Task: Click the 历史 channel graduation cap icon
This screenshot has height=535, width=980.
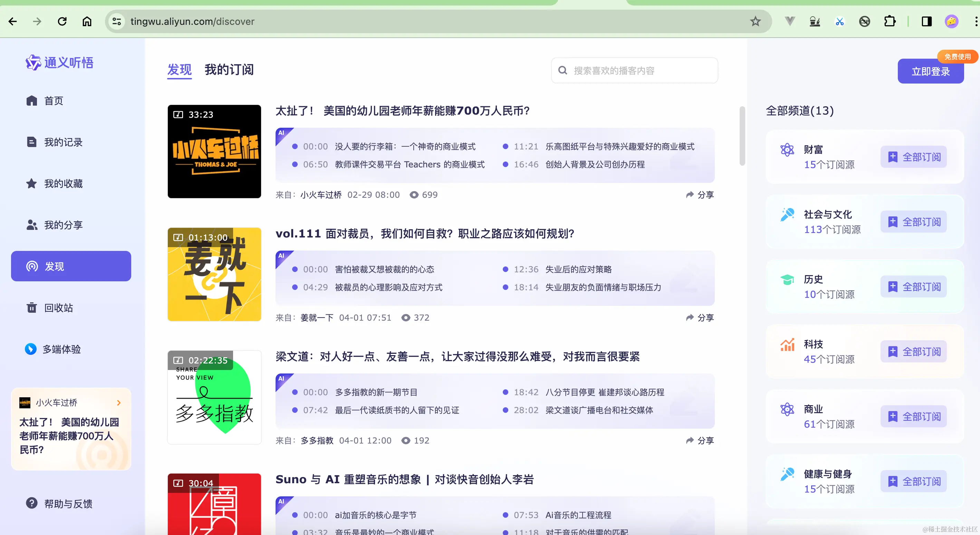Action: click(x=787, y=280)
